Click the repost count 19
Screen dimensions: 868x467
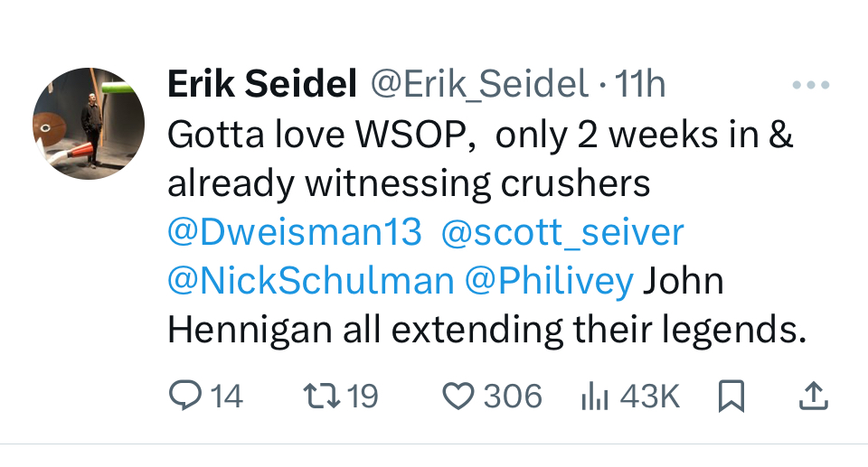tap(363, 396)
